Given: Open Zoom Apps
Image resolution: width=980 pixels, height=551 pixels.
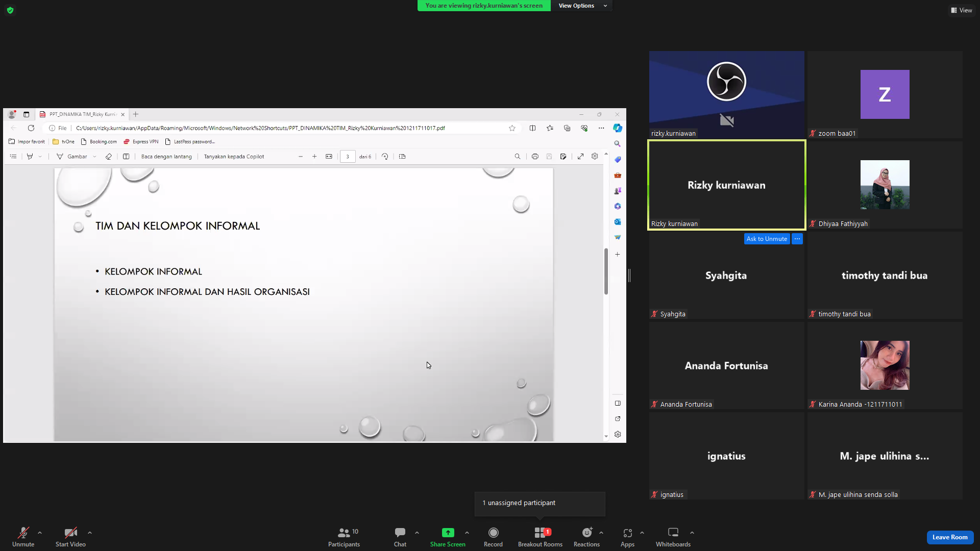Looking at the screenshot, I should [627, 537].
